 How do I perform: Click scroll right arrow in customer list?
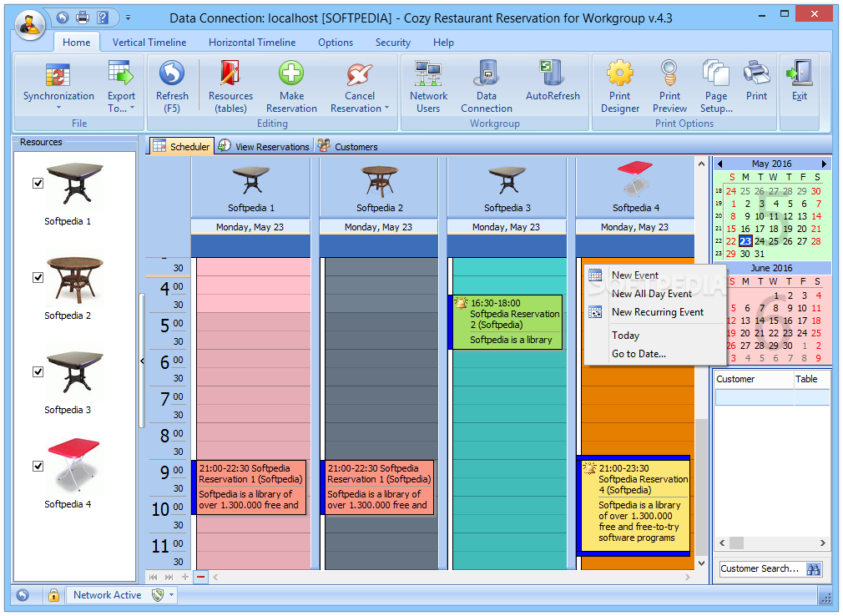[x=823, y=543]
